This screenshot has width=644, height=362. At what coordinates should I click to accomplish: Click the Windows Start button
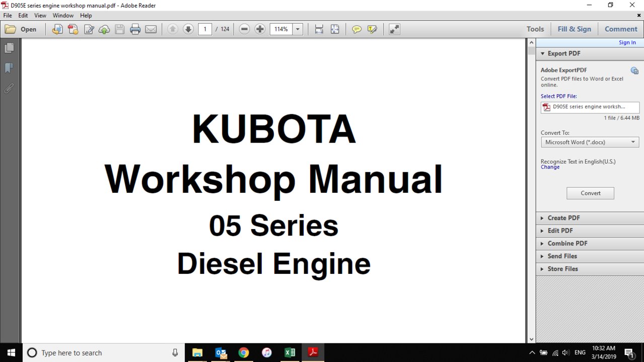(11, 352)
